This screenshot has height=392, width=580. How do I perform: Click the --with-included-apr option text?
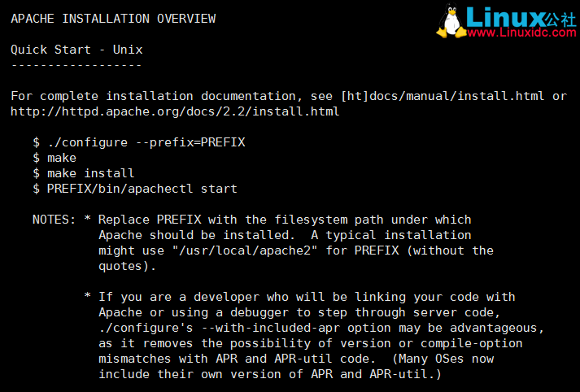click(x=271, y=328)
